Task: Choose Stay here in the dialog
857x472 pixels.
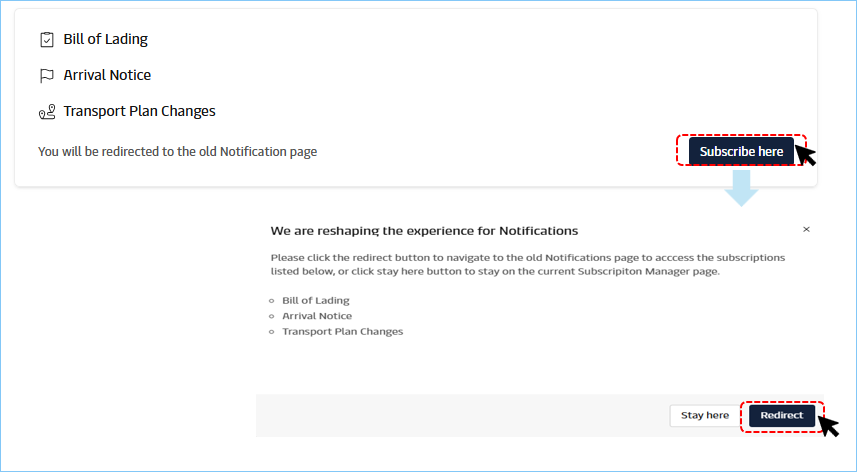Action: pos(705,416)
